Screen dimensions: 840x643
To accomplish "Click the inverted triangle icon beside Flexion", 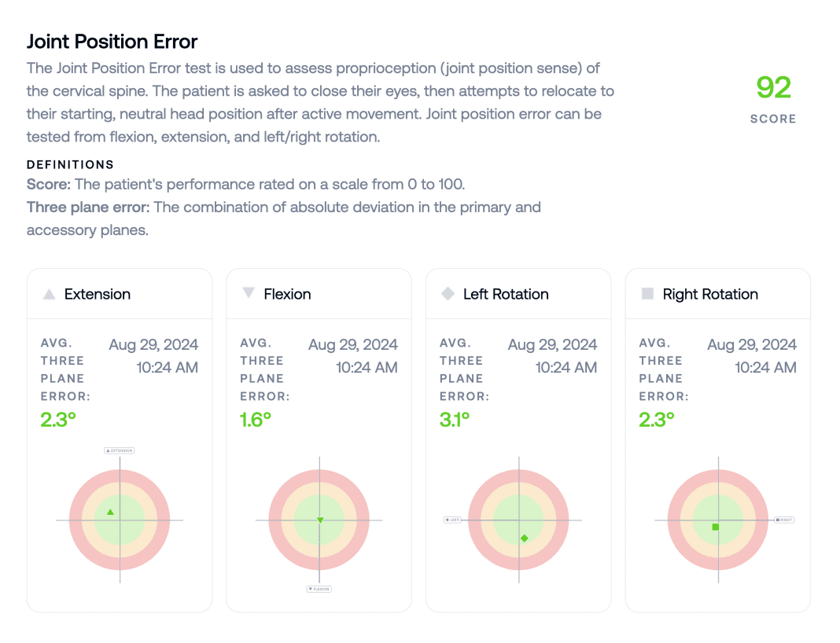I will point(249,293).
